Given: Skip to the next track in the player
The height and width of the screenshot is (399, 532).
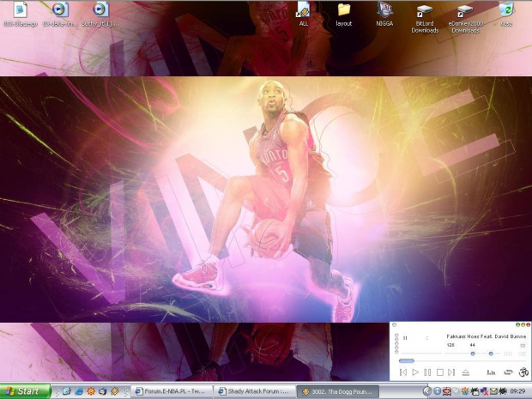Looking at the screenshot, I should coord(451,372).
